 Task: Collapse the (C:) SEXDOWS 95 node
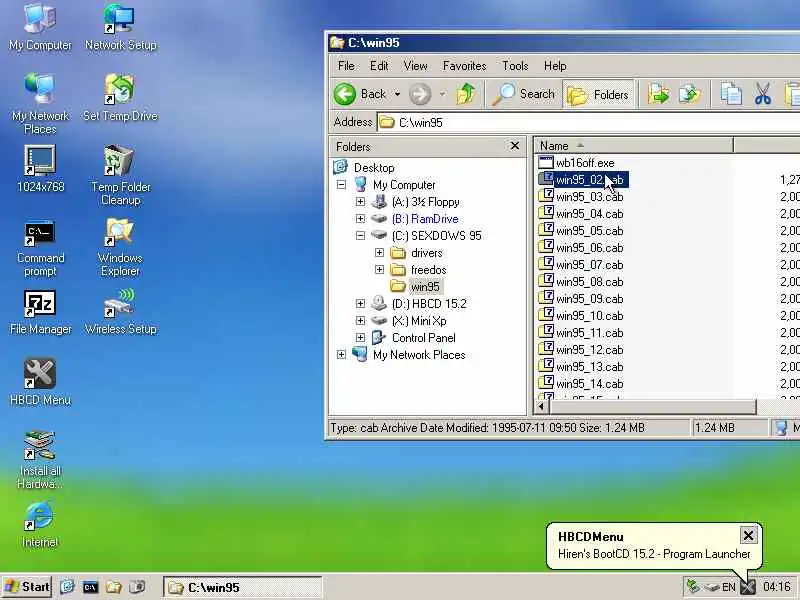coord(360,235)
